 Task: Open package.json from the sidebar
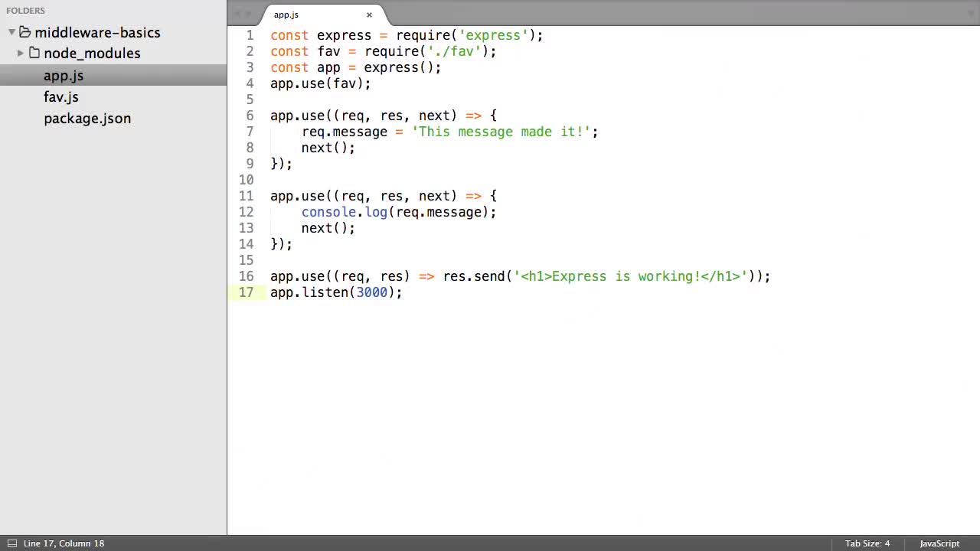pos(87,119)
